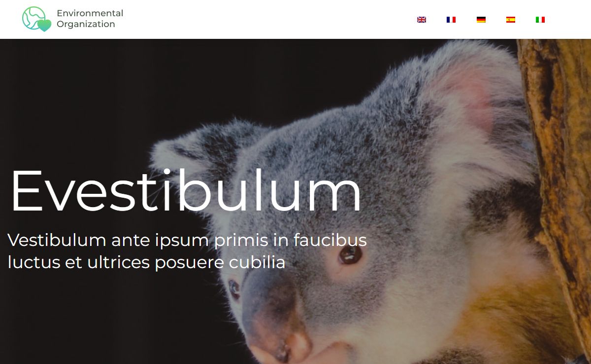Switch language with the UK flag
The height and width of the screenshot is (364, 591).
click(x=422, y=20)
